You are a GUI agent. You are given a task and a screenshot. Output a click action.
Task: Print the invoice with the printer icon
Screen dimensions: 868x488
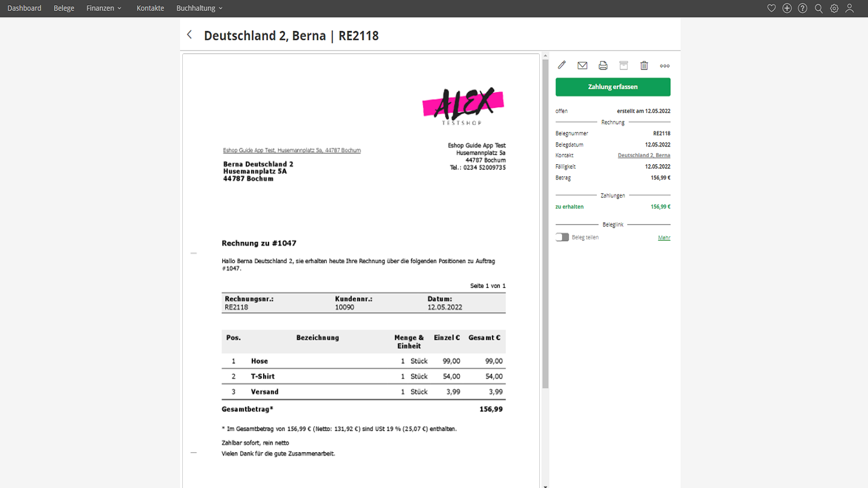click(603, 66)
